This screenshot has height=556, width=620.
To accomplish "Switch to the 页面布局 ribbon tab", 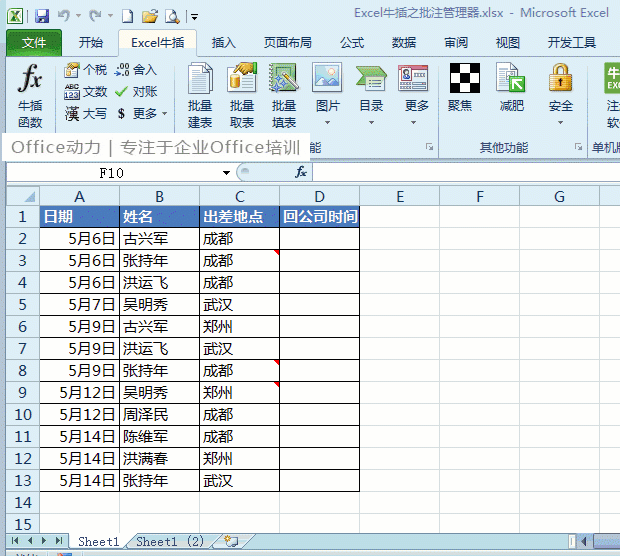I will (287, 42).
